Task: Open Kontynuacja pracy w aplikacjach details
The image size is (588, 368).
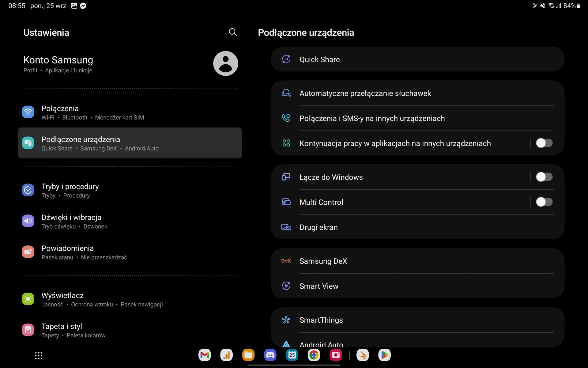Action: [401, 143]
